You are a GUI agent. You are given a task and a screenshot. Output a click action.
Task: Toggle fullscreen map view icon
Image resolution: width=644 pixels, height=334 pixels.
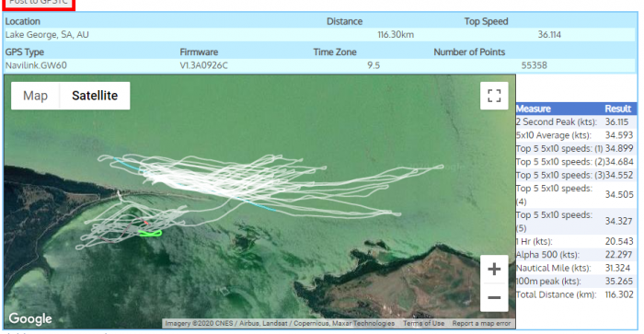point(494,96)
